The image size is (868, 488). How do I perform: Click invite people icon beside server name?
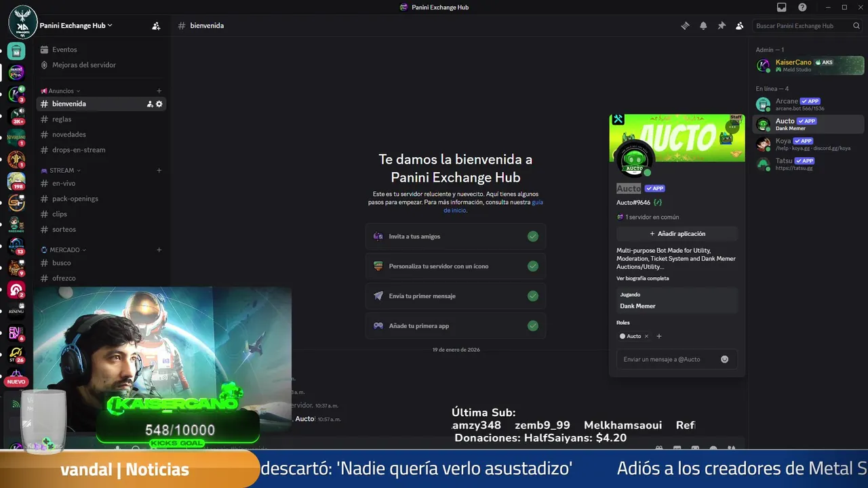point(156,26)
